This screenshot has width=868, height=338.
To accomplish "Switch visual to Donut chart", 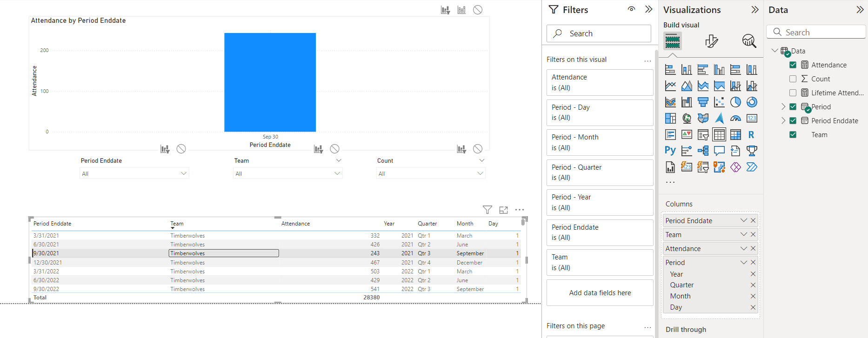I will click(752, 102).
